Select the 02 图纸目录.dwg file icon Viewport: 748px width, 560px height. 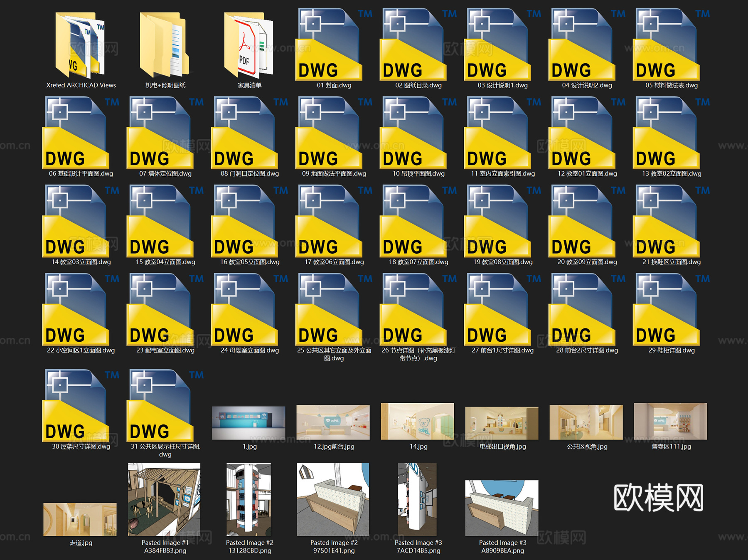[x=413, y=44]
